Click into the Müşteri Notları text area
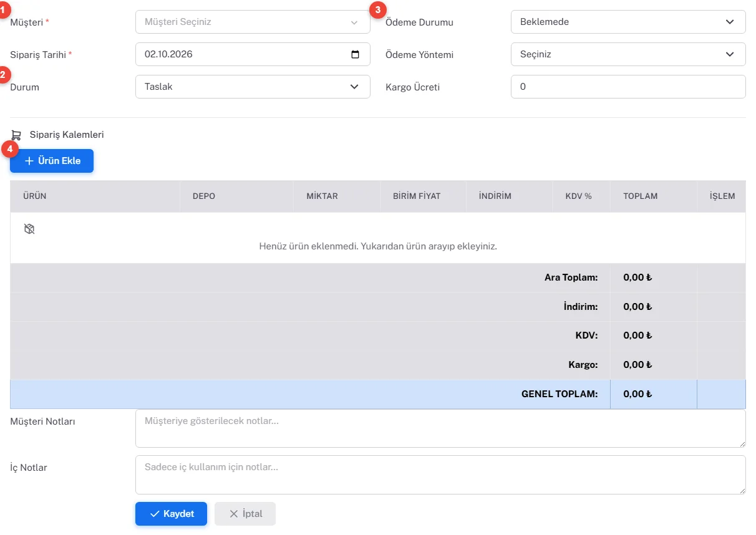 [440, 428]
